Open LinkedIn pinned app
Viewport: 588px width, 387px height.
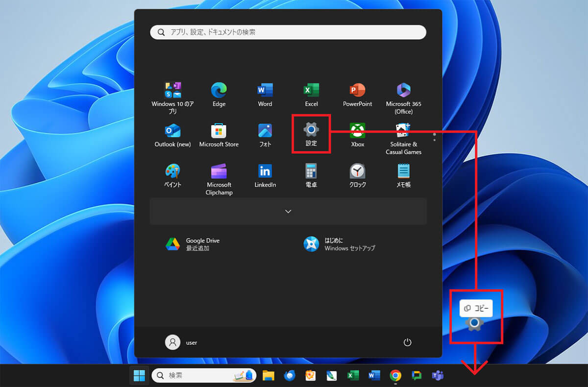tap(265, 175)
